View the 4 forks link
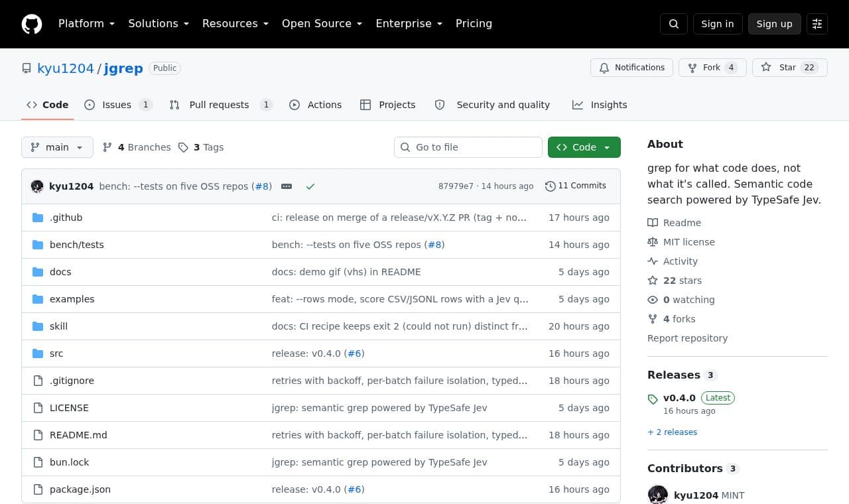 [671, 319]
